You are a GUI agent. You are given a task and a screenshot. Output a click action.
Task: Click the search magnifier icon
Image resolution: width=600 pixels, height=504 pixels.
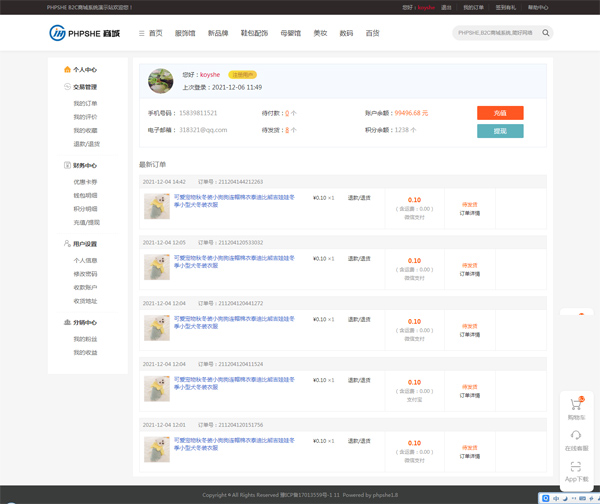click(x=546, y=33)
